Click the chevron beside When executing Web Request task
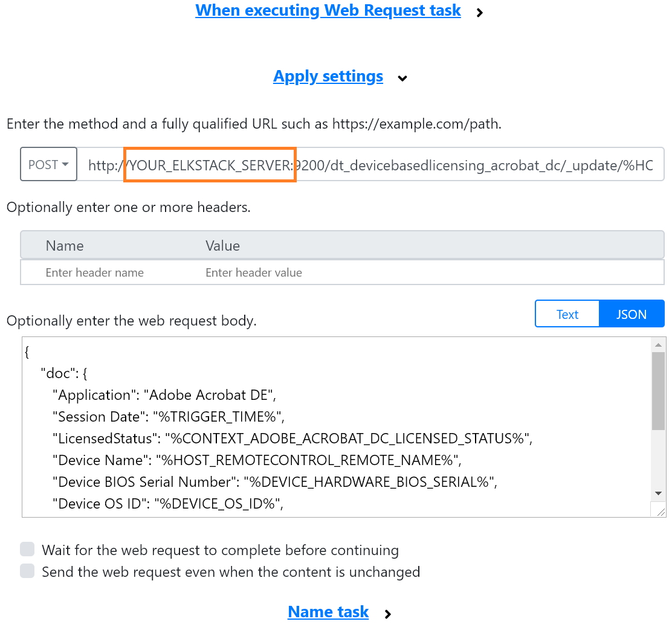 [x=479, y=11]
